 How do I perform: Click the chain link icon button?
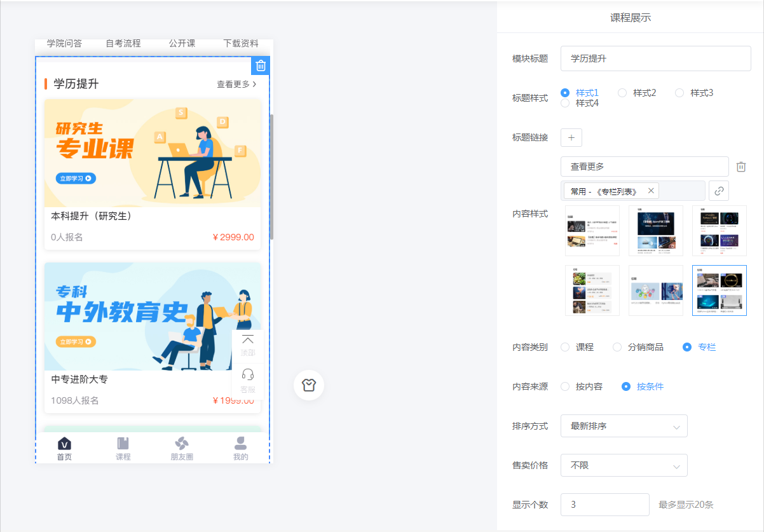(x=718, y=191)
